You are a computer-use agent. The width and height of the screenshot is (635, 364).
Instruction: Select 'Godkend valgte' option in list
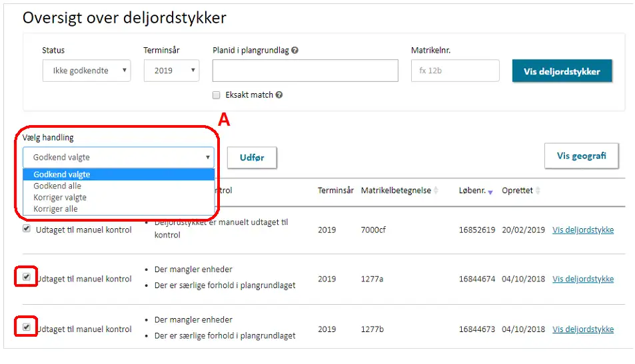pos(62,174)
